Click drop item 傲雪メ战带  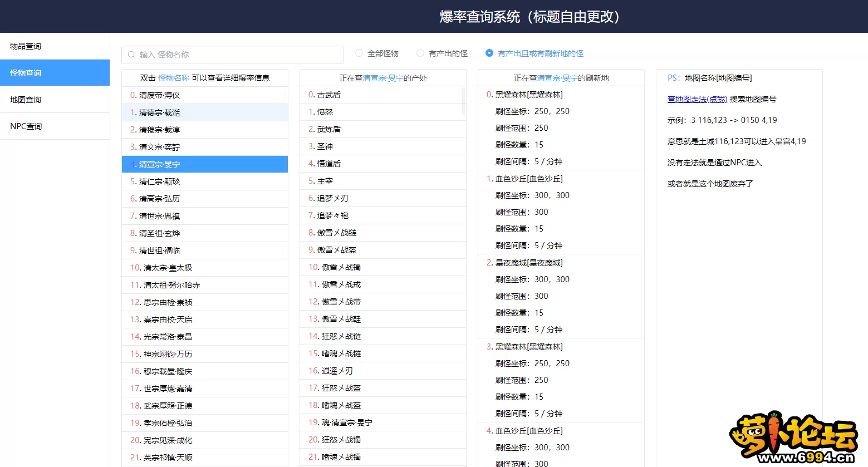pyautogui.click(x=383, y=302)
